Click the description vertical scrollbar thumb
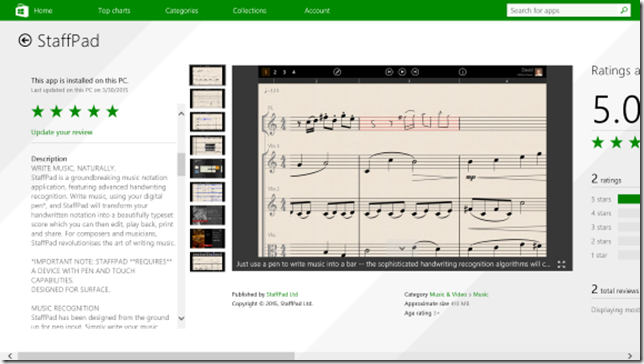 (x=181, y=164)
